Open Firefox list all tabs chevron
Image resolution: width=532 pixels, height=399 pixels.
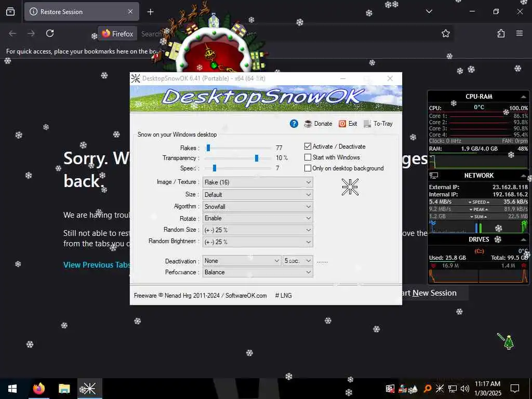429,11
